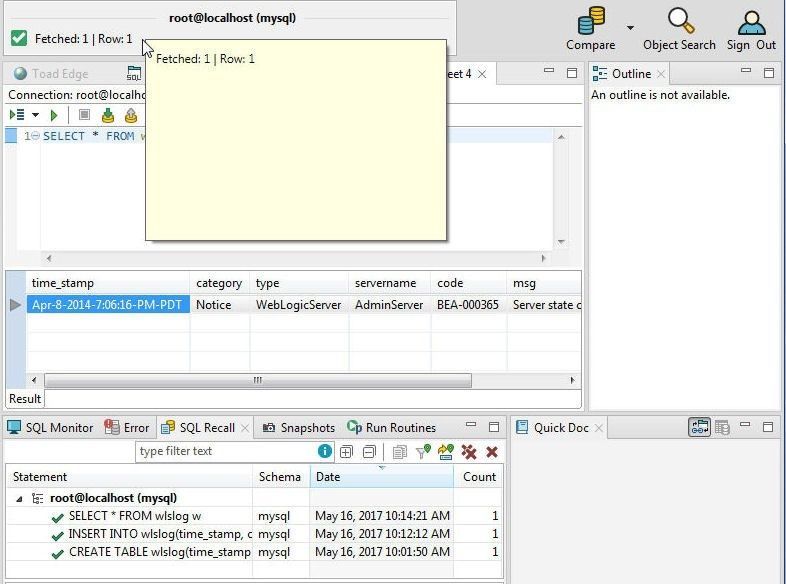
Task: Select the Notice cell
Action: tap(220, 305)
